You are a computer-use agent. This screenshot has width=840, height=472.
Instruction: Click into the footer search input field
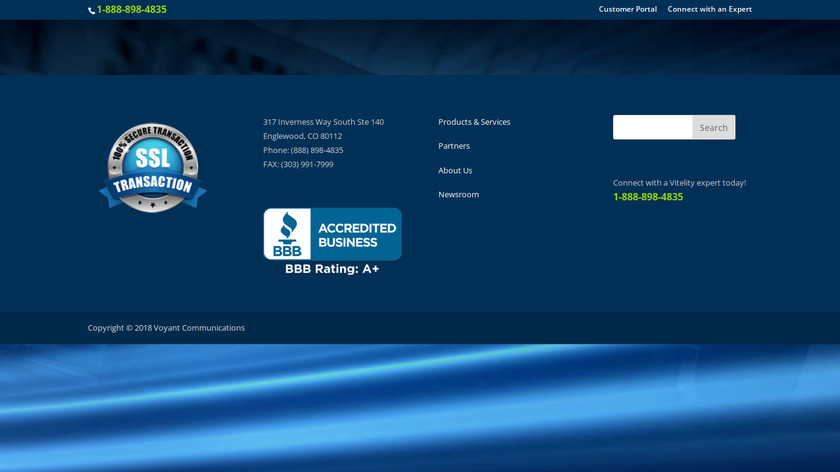(x=652, y=128)
